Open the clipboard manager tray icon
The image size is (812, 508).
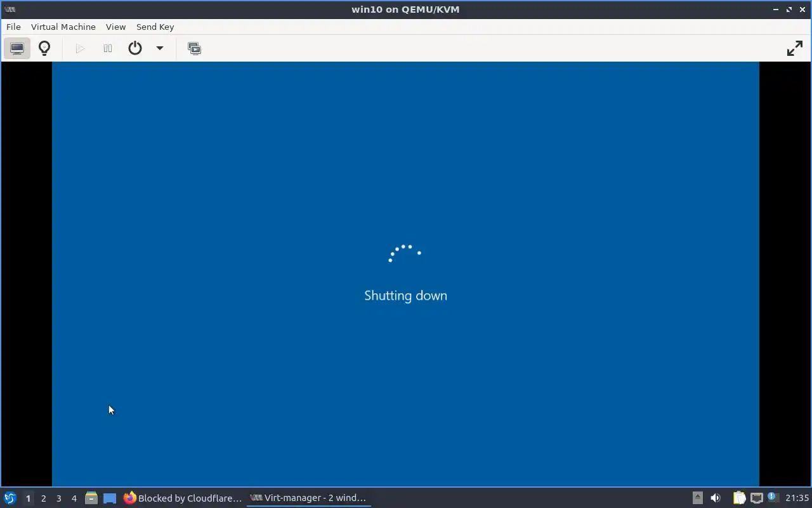pyautogui.click(x=739, y=498)
